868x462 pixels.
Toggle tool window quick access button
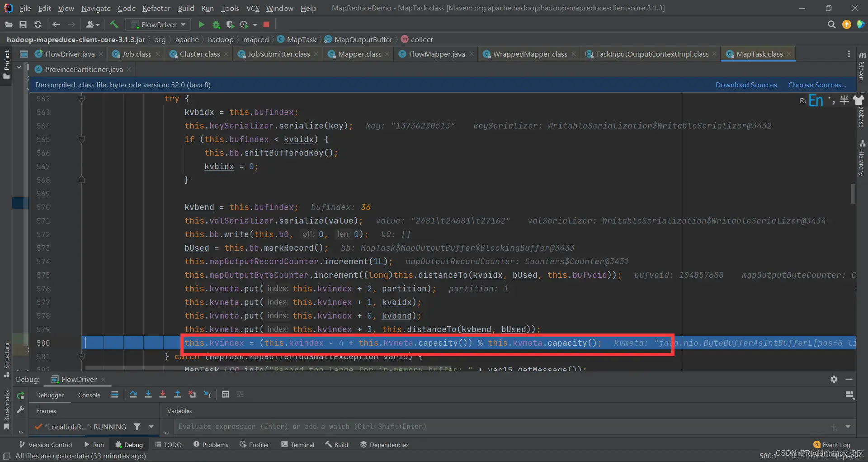7,456
